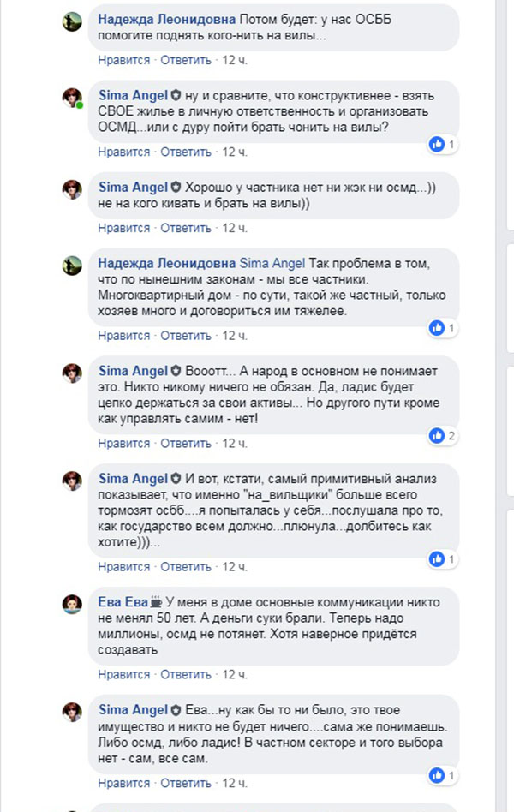The height and width of the screenshot is (812, 514).
Task: Click the shield badge in the "Вооотт" comment
Action: click(176, 372)
